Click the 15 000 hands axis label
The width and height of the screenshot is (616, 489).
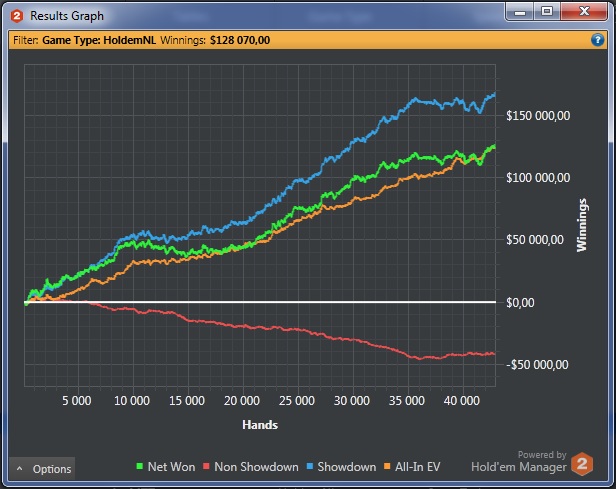pos(187,401)
